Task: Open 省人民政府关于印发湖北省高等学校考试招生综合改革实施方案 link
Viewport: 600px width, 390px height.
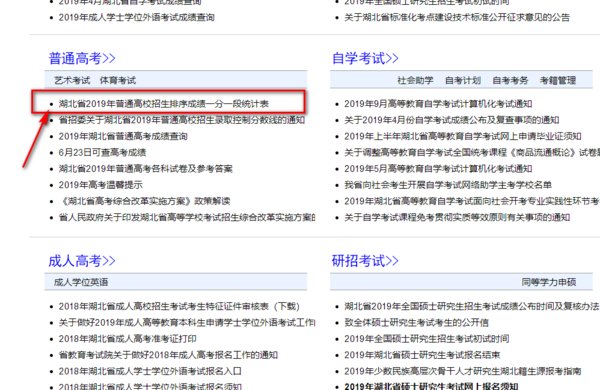Action: (x=187, y=218)
